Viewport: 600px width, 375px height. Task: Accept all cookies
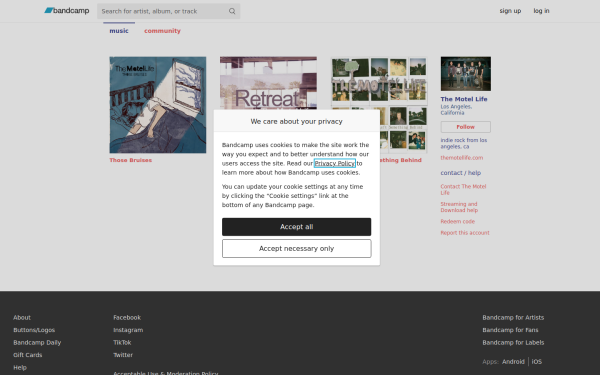point(297,227)
